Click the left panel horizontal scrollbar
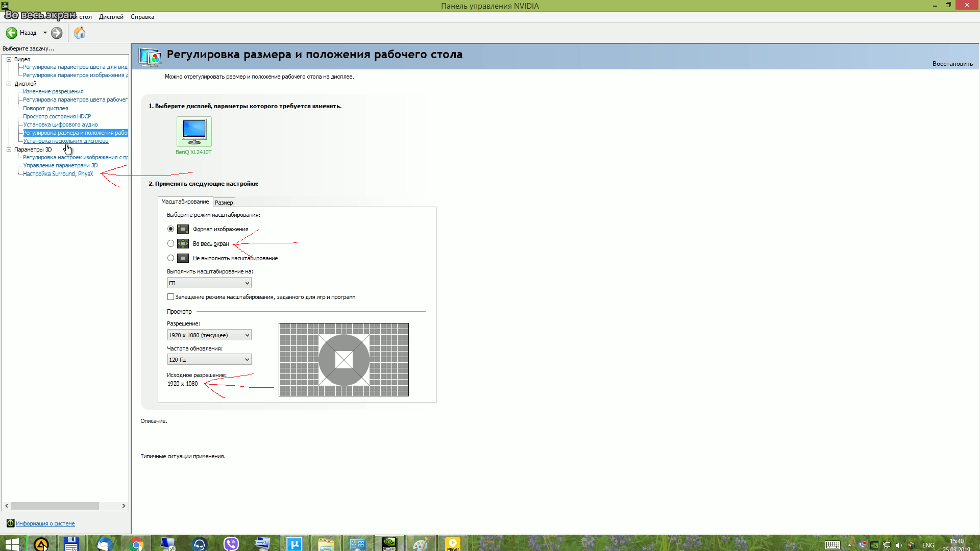 point(55,506)
